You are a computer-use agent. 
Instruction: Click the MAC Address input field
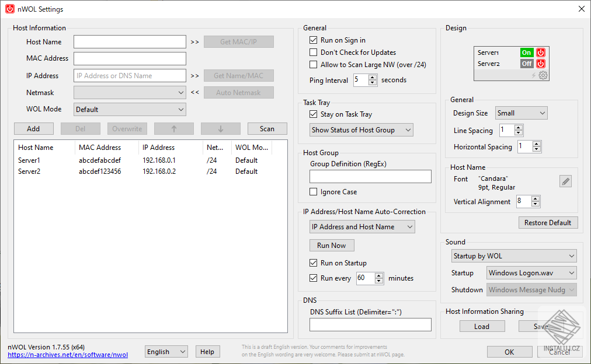pyautogui.click(x=130, y=59)
